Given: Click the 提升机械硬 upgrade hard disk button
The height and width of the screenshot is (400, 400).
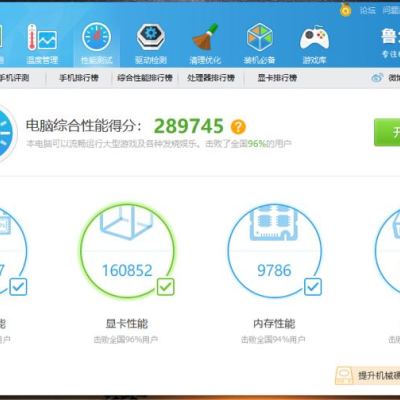Looking at the screenshot, I should [x=368, y=376].
